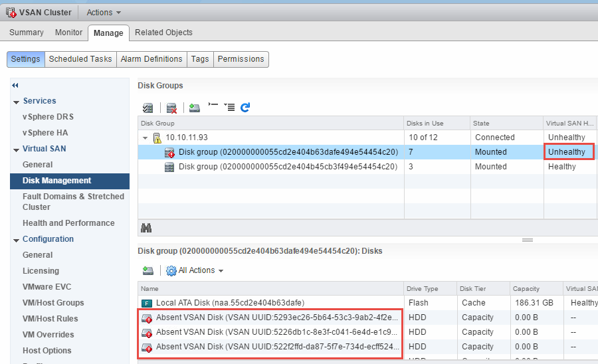This screenshot has height=364, width=598.
Task: Collapse host 10.10.11.93 row
Action: pyautogui.click(x=145, y=137)
